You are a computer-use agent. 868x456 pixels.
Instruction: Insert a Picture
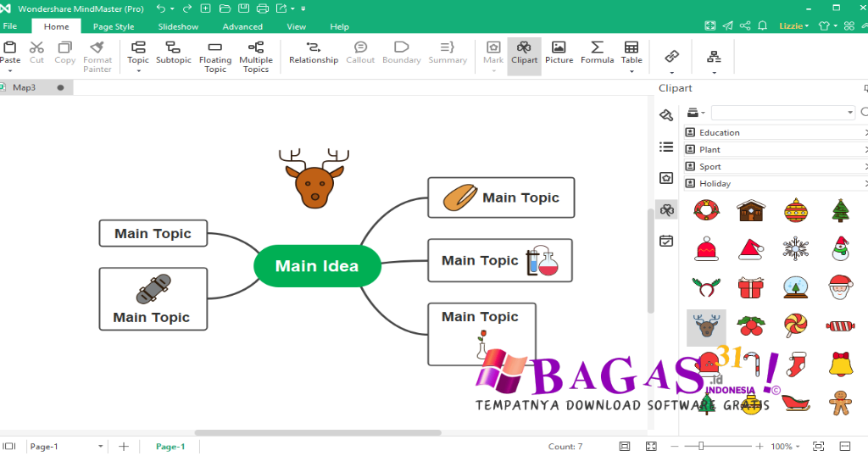tap(559, 53)
